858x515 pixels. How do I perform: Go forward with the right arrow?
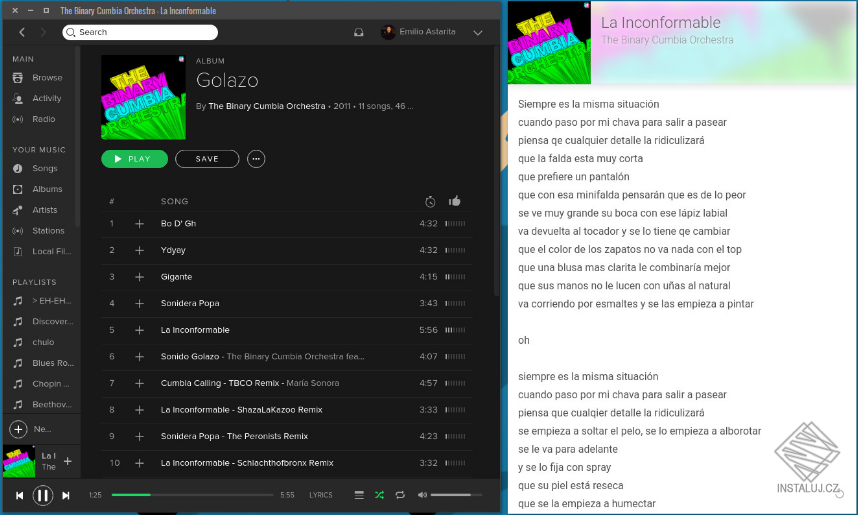pos(43,32)
